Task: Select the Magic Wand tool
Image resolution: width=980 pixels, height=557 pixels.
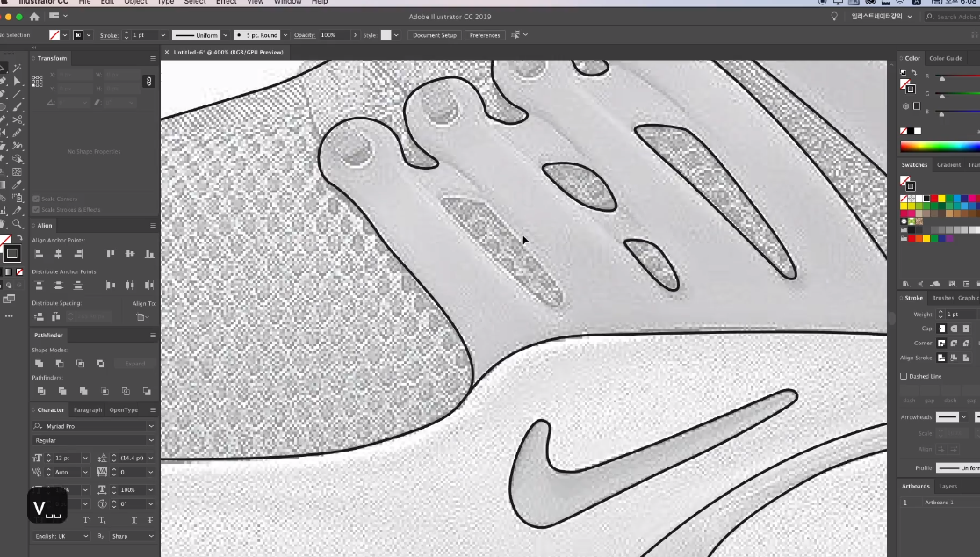Action: point(17,68)
